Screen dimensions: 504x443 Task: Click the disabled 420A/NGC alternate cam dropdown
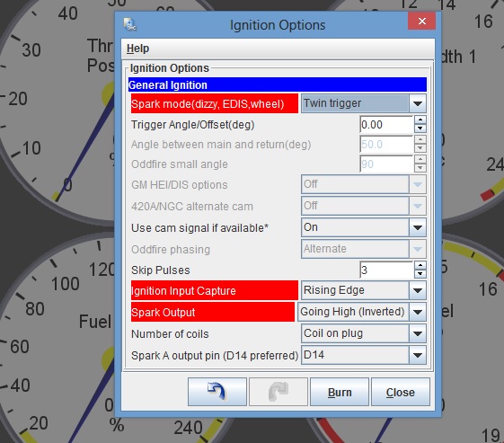coord(364,206)
